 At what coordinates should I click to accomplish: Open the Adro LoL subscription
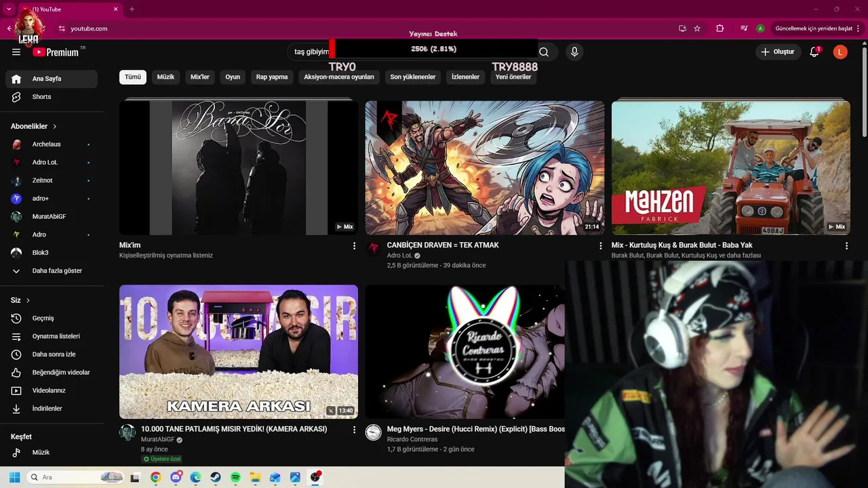[x=52, y=163]
